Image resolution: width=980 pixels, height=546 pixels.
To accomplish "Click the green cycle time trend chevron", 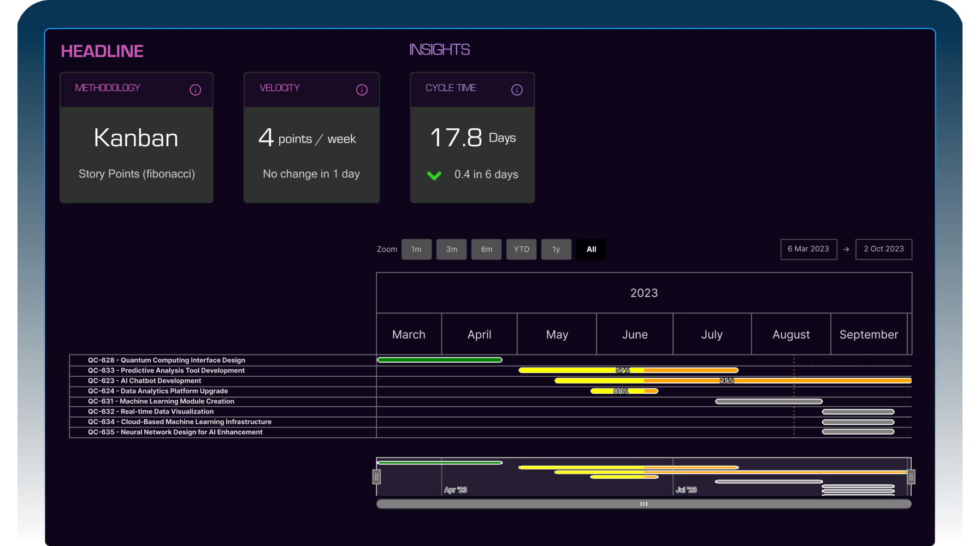I will [x=434, y=175].
